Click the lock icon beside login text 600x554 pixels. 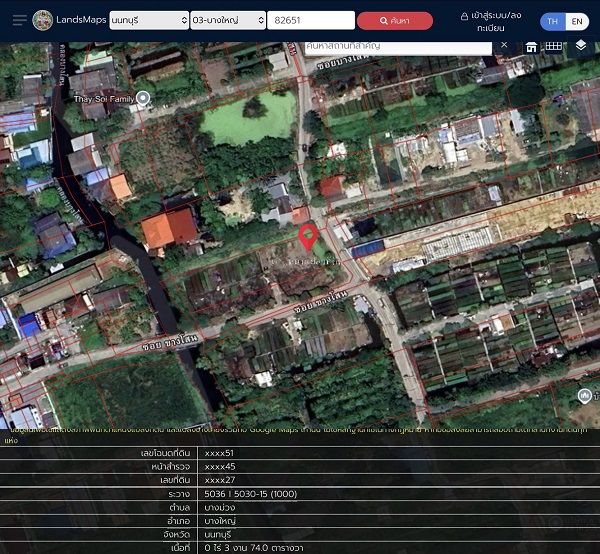tap(465, 17)
